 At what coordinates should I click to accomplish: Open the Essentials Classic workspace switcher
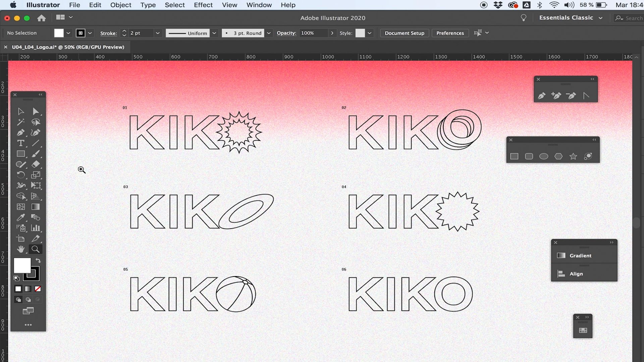(x=571, y=18)
